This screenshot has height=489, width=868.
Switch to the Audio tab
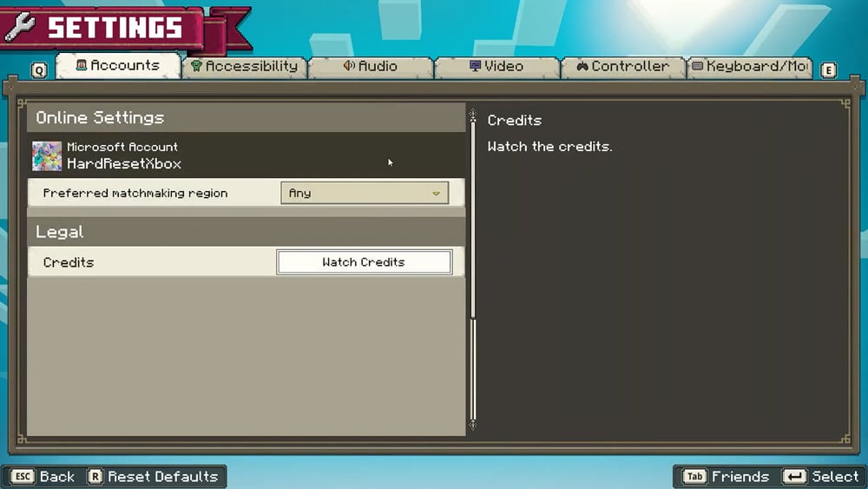tap(371, 67)
